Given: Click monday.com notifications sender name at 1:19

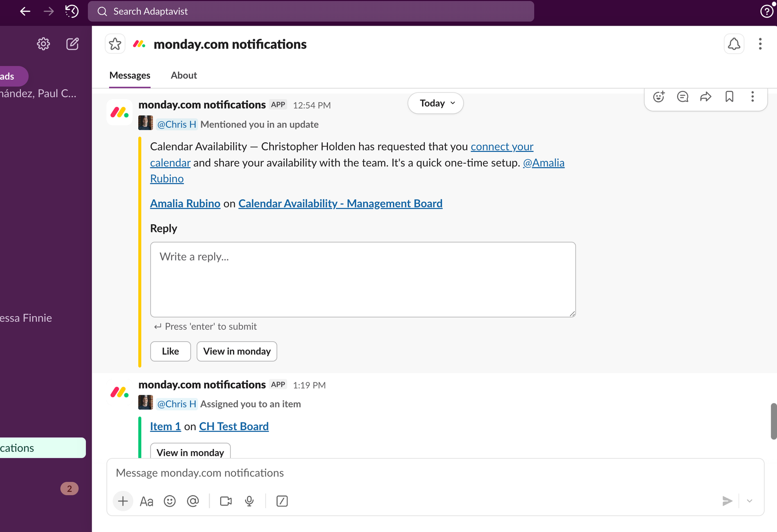Looking at the screenshot, I should pos(202,385).
